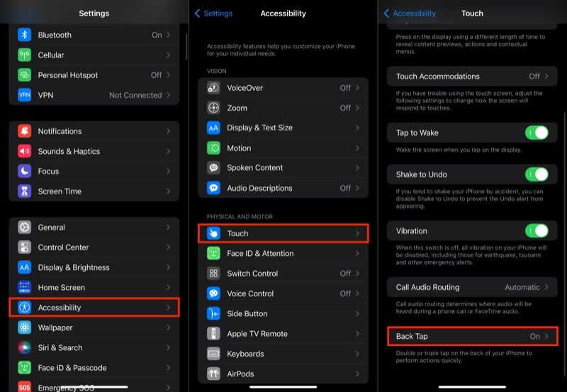Screen dimensions: 567x392
Task: Open the Touch Accommodations Off chevron
Action: pos(546,77)
